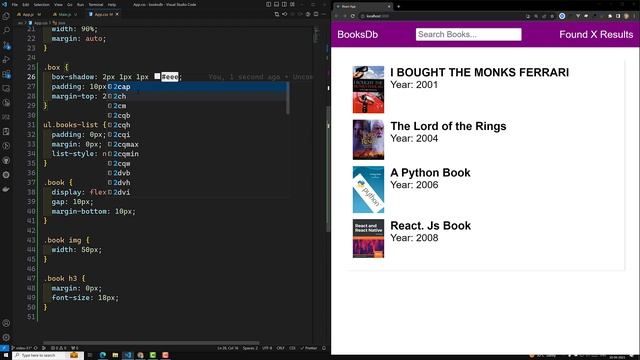Image resolution: width=640 pixels, height=360 pixels.
Task: Click the CSS language mode in the status bar
Action: click(292, 348)
